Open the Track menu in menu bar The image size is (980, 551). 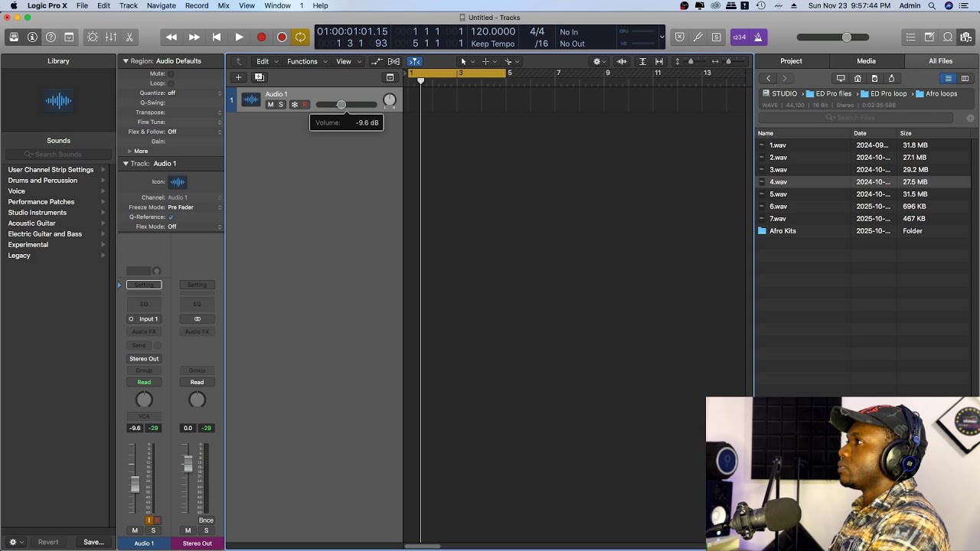coord(129,5)
